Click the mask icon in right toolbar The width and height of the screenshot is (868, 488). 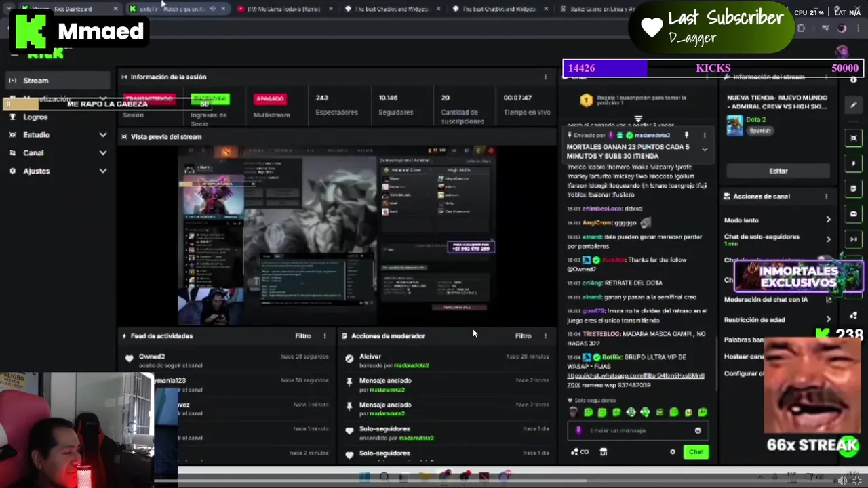853,214
